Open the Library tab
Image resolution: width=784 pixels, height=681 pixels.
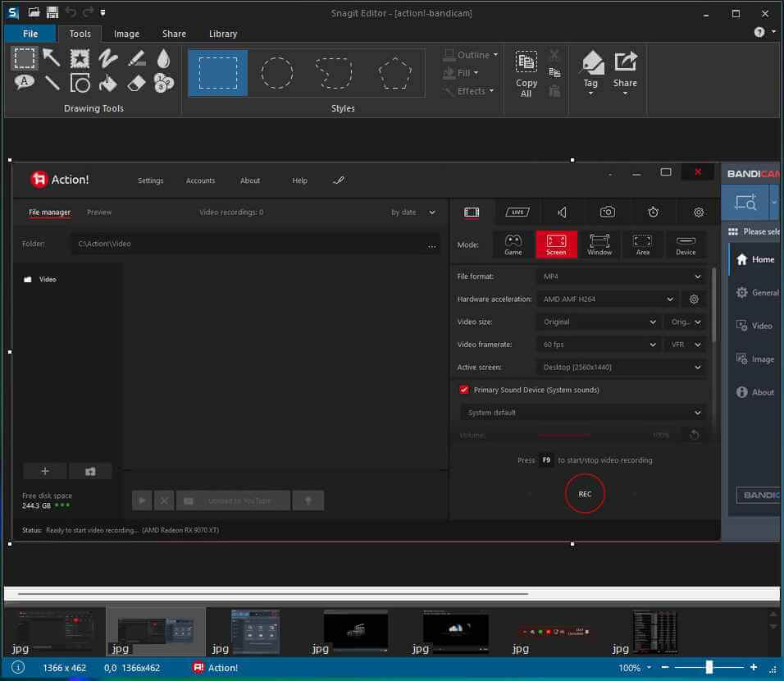[x=223, y=34]
